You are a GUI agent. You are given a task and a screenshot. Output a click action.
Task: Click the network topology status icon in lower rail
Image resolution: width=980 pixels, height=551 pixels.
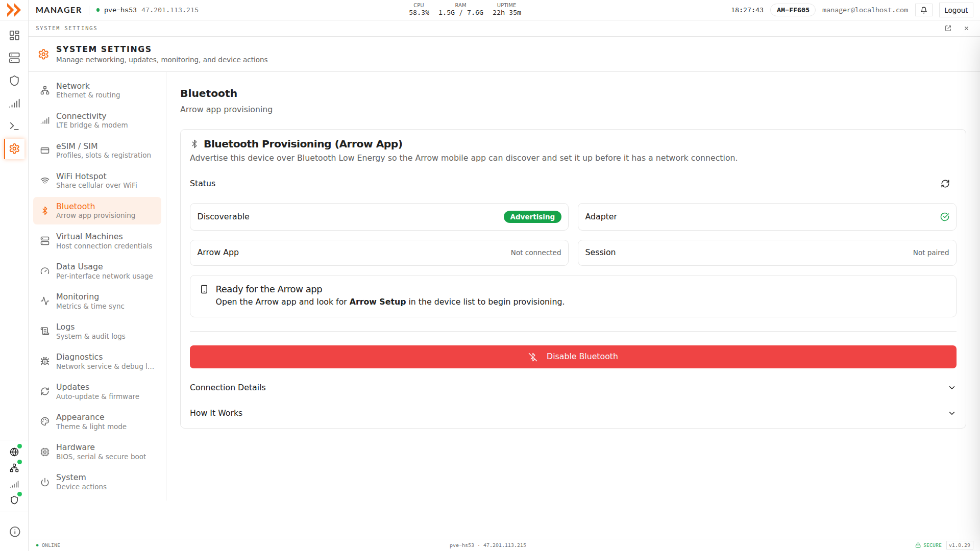point(14,468)
